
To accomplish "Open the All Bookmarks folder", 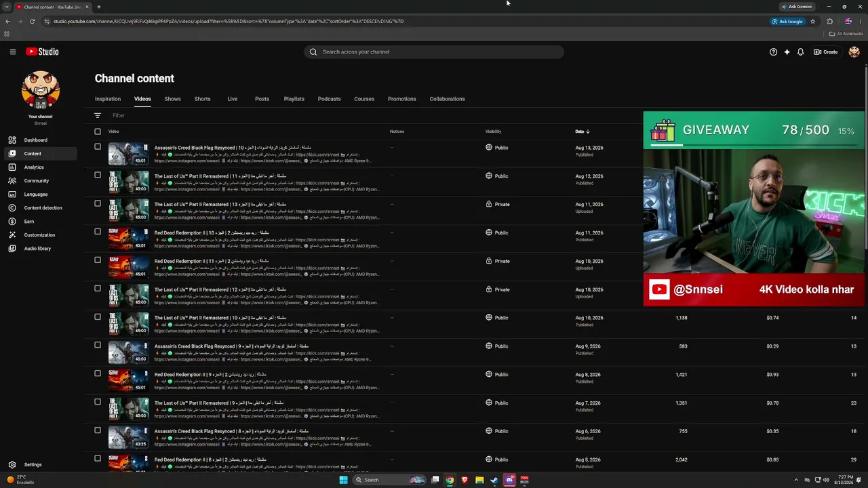I will [x=846, y=34].
